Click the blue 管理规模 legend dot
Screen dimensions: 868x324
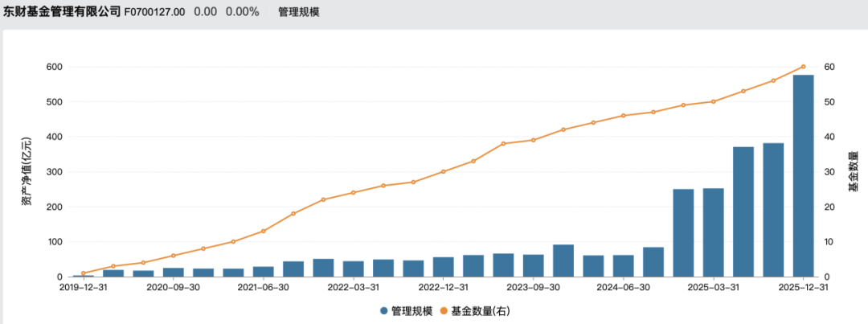(384, 310)
